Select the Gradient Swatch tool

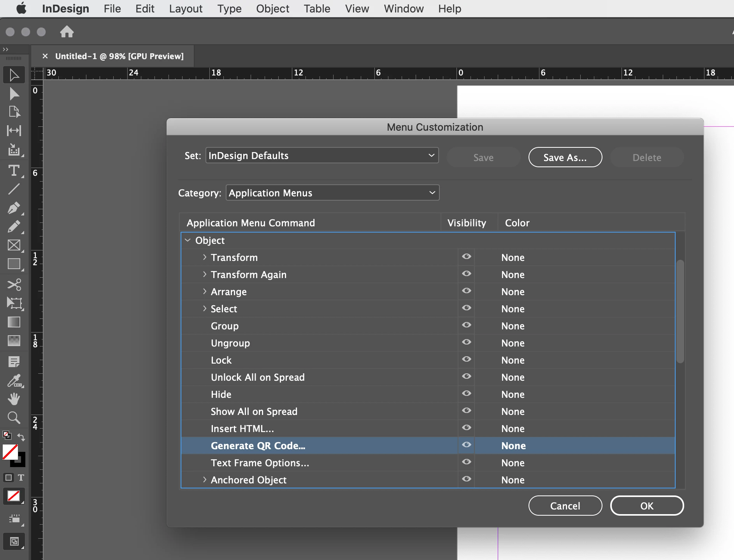pos(14,322)
